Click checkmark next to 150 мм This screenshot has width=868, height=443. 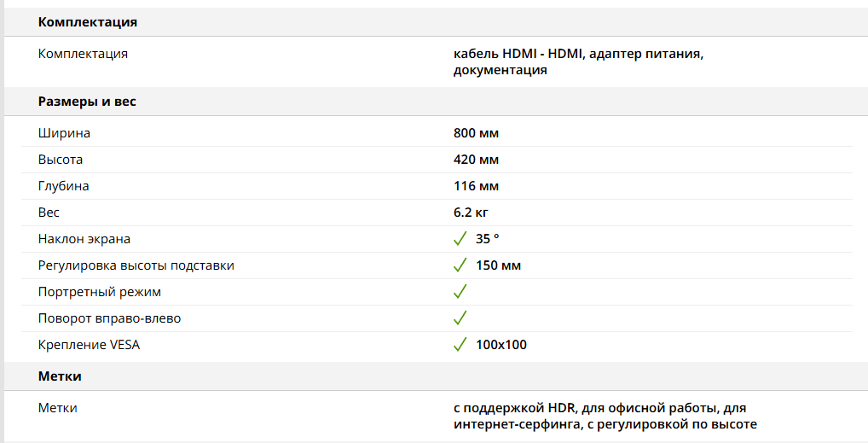(x=460, y=265)
